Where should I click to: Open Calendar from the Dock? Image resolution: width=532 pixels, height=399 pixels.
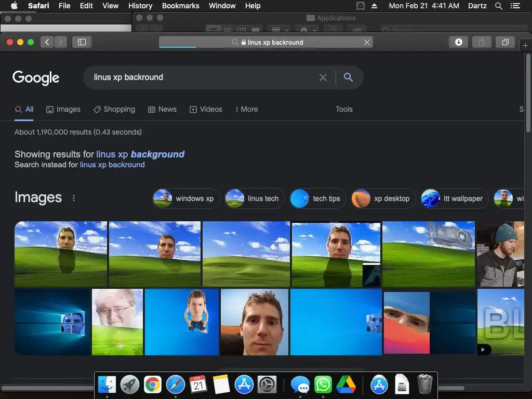click(x=198, y=385)
